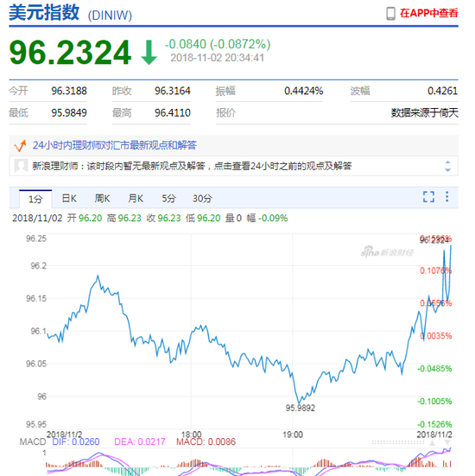Click the down arrow in advisor ticker
The image size is (475, 476).
tap(447, 169)
